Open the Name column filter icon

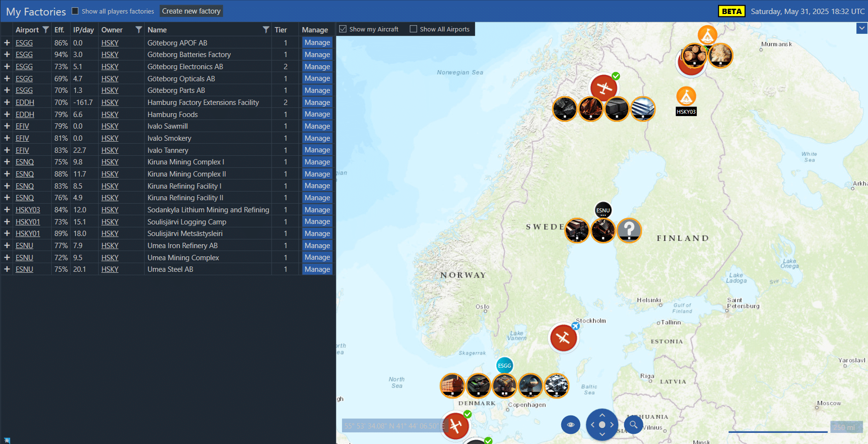point(266,30)
